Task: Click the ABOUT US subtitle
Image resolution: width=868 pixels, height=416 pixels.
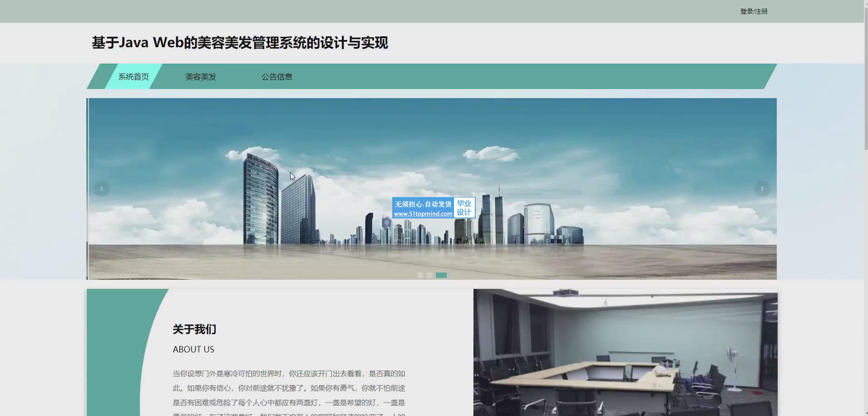Action: (193, 349)
